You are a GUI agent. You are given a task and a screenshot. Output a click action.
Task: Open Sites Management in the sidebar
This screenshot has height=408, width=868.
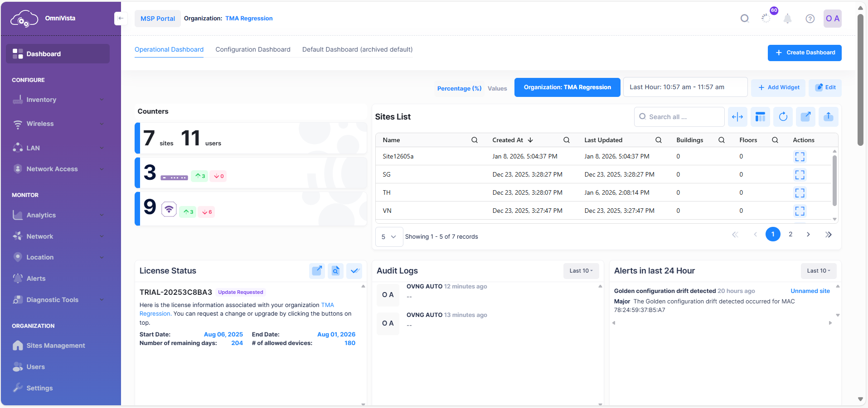click(x=55, y=346)
